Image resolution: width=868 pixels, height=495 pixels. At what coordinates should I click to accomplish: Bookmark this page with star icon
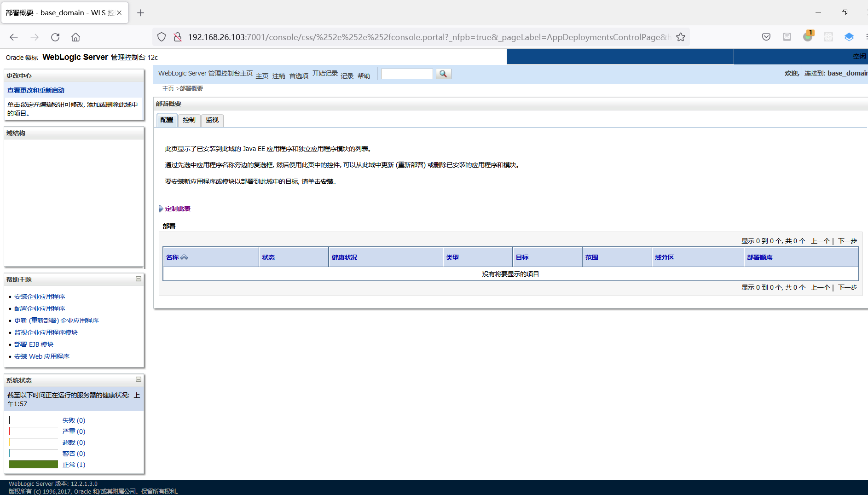tap(681, 37)
